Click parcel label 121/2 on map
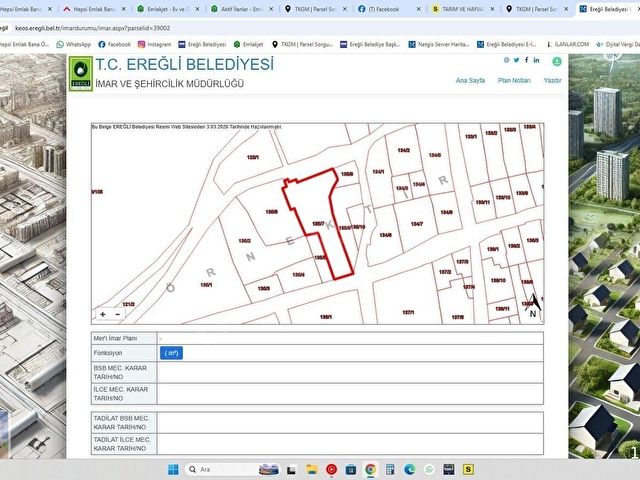The image size is (640, 480). 129,304
